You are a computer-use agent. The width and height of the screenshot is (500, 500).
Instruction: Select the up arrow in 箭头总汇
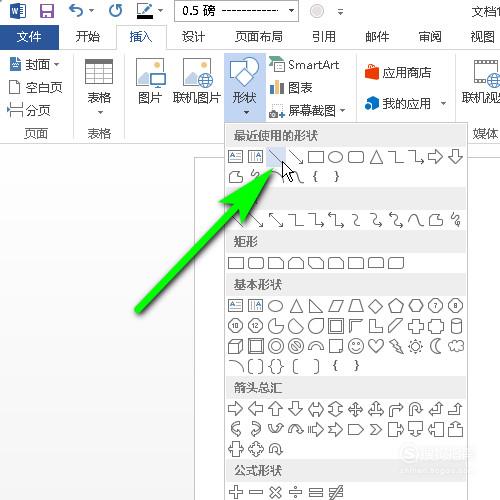(x=276, y=409)
